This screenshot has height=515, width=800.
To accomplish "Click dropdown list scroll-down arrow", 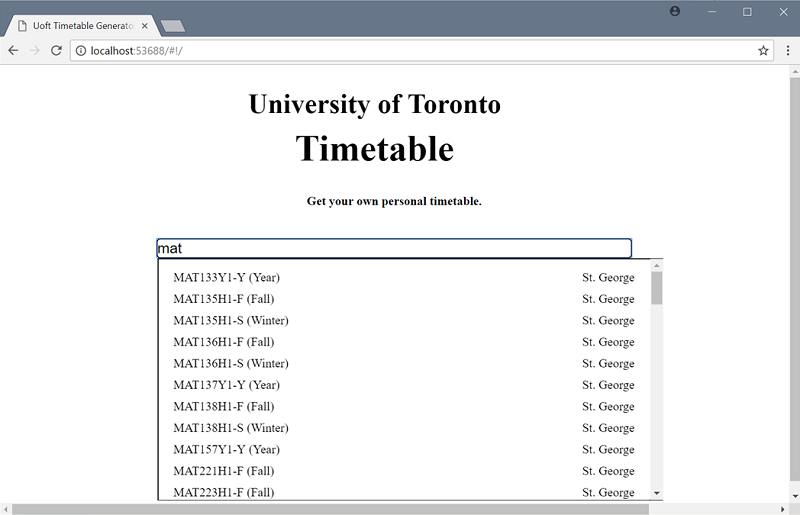I will pyautogui.click(x=657, y=493).
